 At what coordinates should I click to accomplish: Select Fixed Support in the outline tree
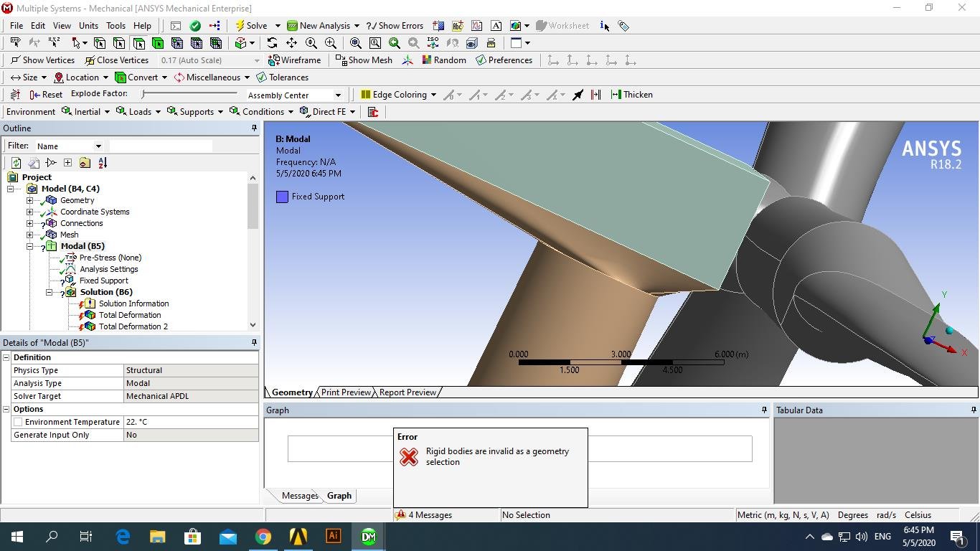pyautogui.click(x=103, y=281)
